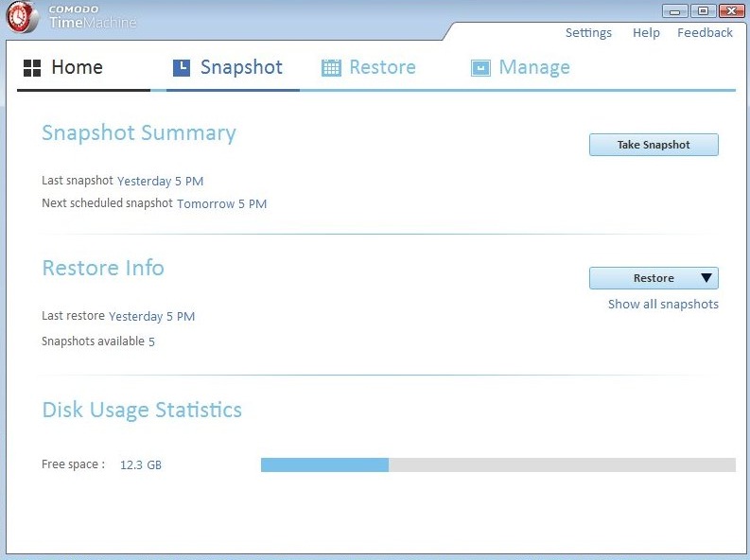The height and width of the screenshot is (560, 750).
Task: Click the Take Snapshot button
Action: pos(654,145)
